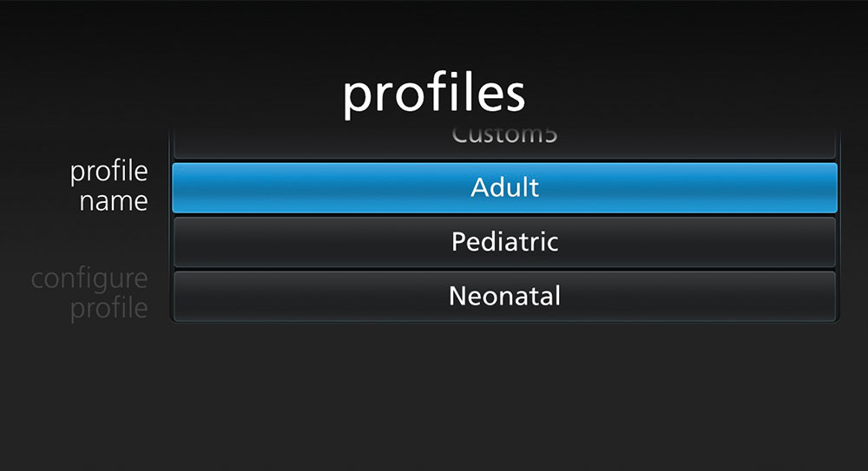Tap the bottom row of profile list
Image resolution: width=868 pixels, height=471 pixels.
[504, 296]
